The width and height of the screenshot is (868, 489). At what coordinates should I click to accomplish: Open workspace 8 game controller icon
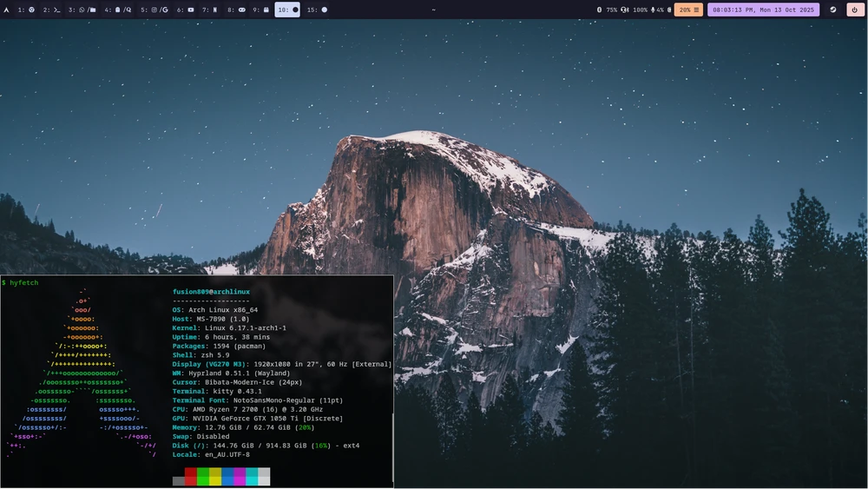pos(236,10)
